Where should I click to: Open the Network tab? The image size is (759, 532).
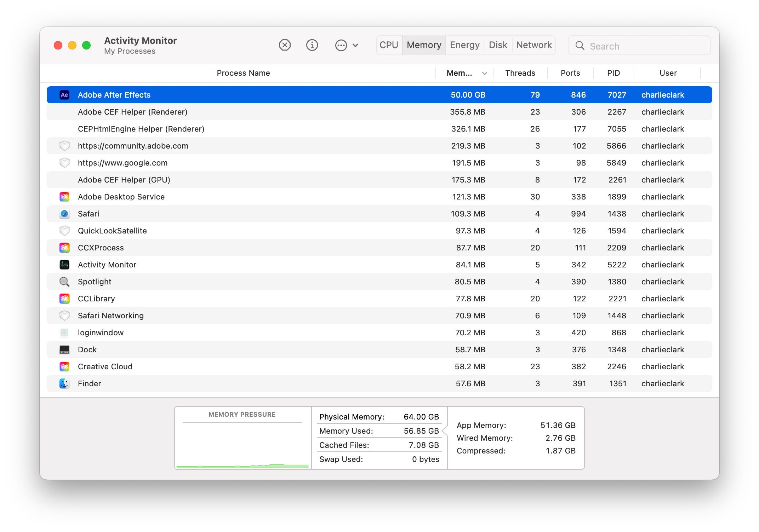tap(533, 45)
